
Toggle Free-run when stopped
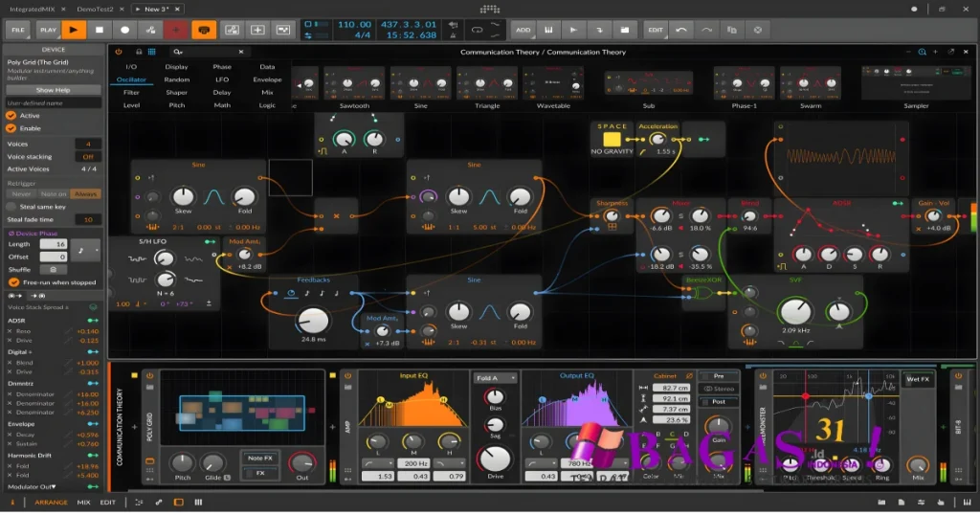[13, 282]
